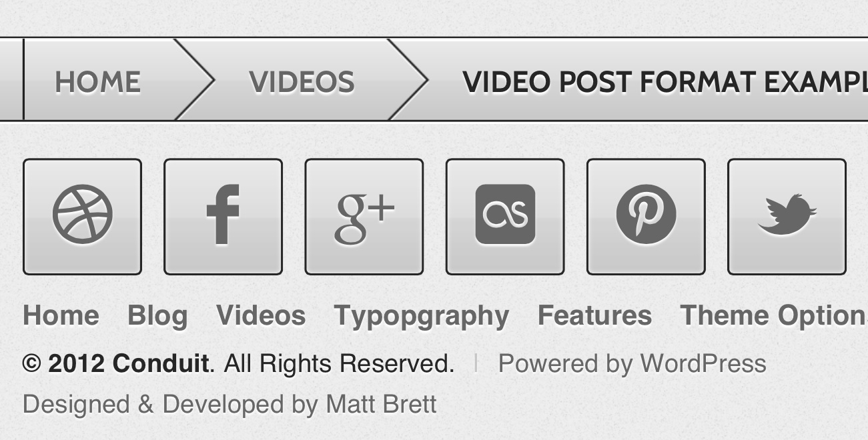The width and height of the screenshot is (868, 440).
Task: Select Features in the footer menu
Action: coord(594,315)
